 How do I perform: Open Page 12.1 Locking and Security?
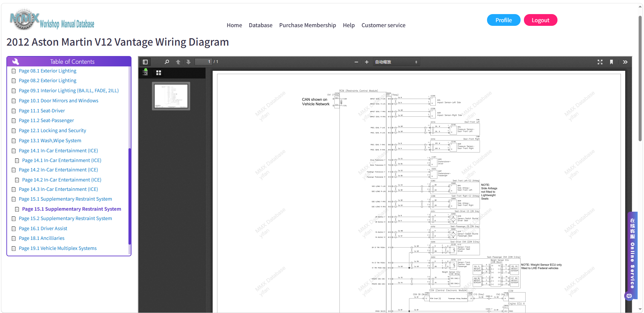coord(52,131)
